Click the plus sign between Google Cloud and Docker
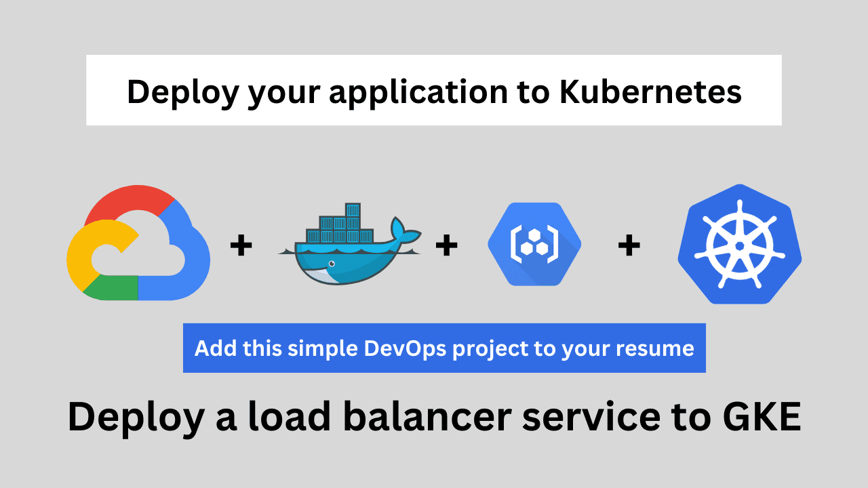Screen dimensions: 868x488 click(x=241, y=244)
